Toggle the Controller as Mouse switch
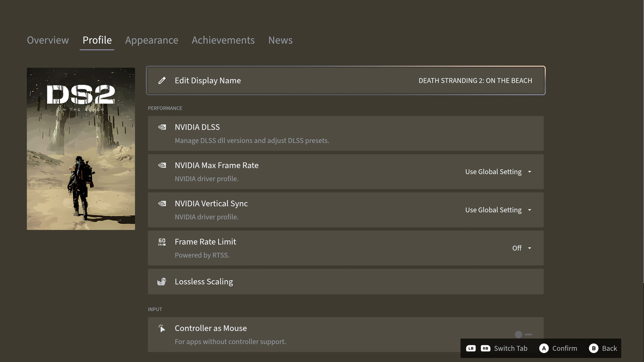 (x=523, y=335)
